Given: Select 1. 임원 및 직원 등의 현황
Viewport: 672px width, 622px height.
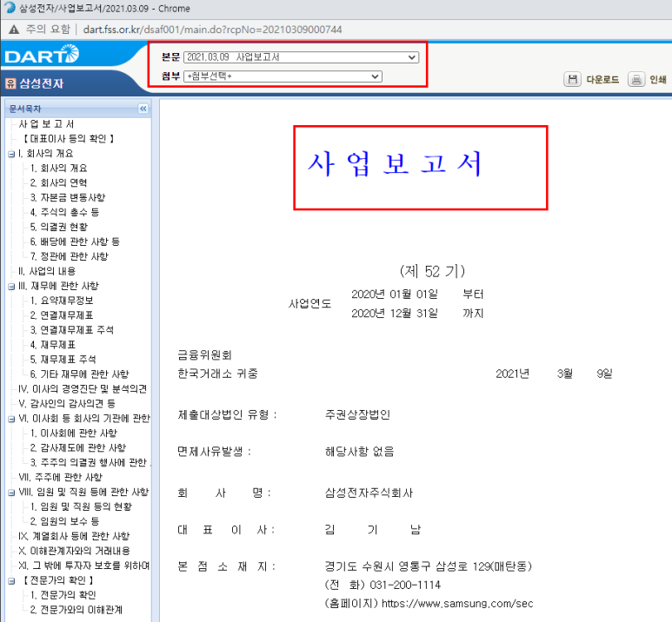Looking at the screenshot, I should coord(82,506).
